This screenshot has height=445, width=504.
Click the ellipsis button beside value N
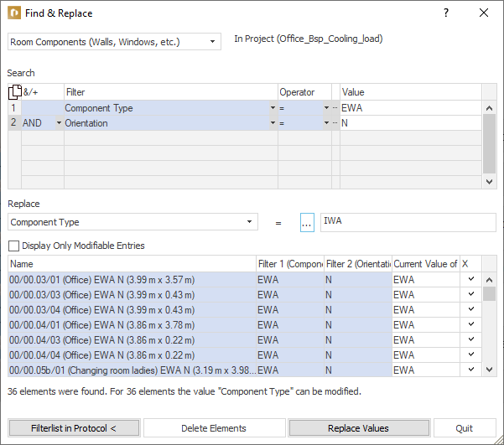click(x=335, y=123)
